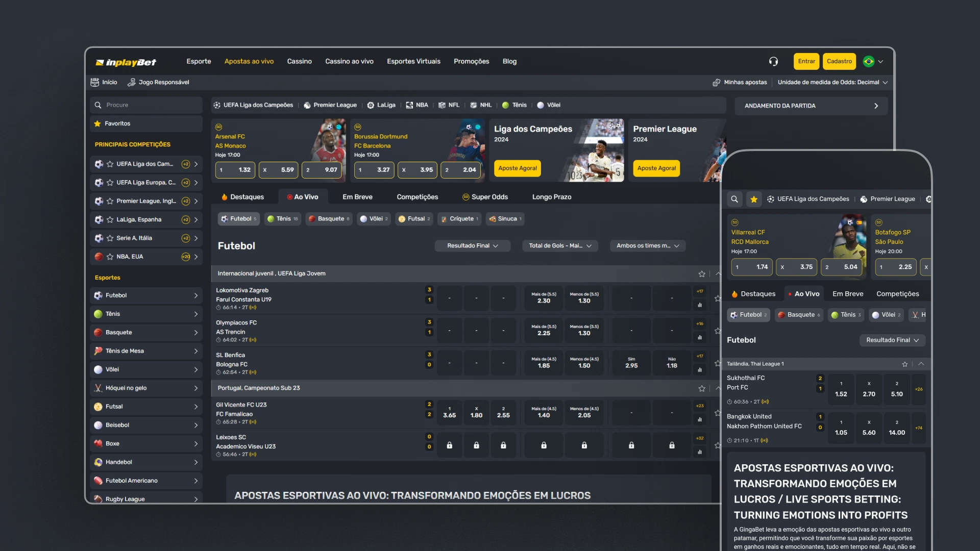
Task: Collapse Thai League 1 section in mobile view
Action: [x=921, y=364]
